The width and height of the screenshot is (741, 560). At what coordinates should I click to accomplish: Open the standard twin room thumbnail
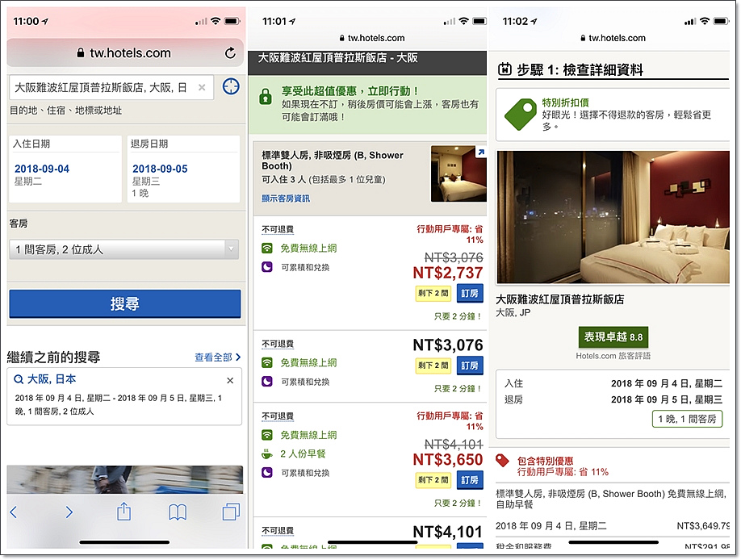458,174
